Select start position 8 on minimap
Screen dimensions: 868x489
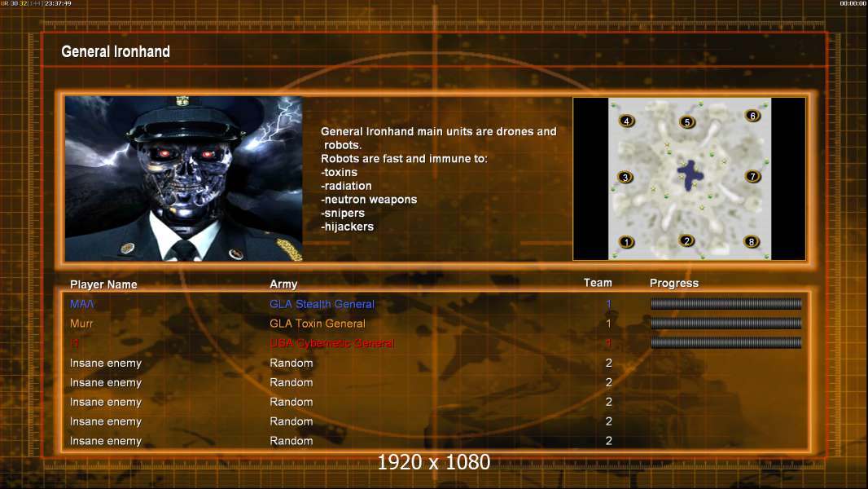pyautogui.click(x=752, y=241)
